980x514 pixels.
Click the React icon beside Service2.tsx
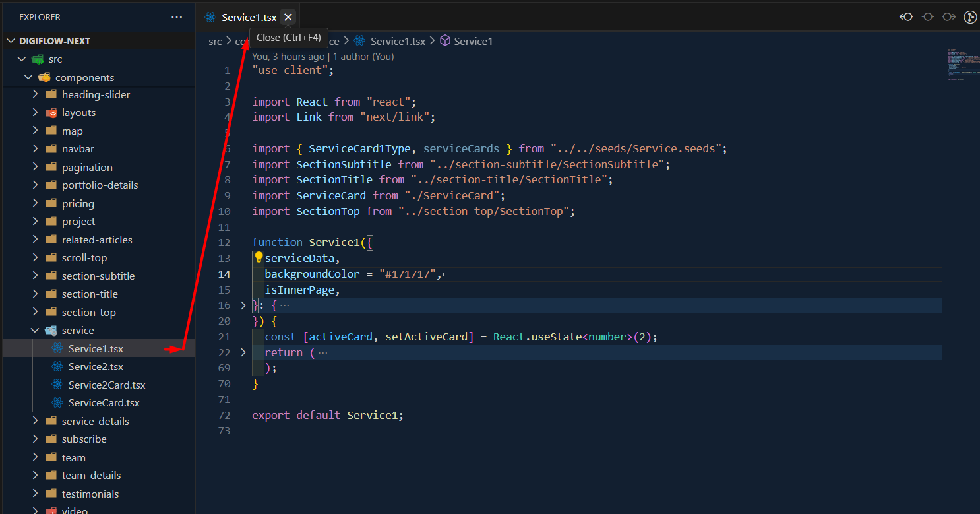point(57,367)
